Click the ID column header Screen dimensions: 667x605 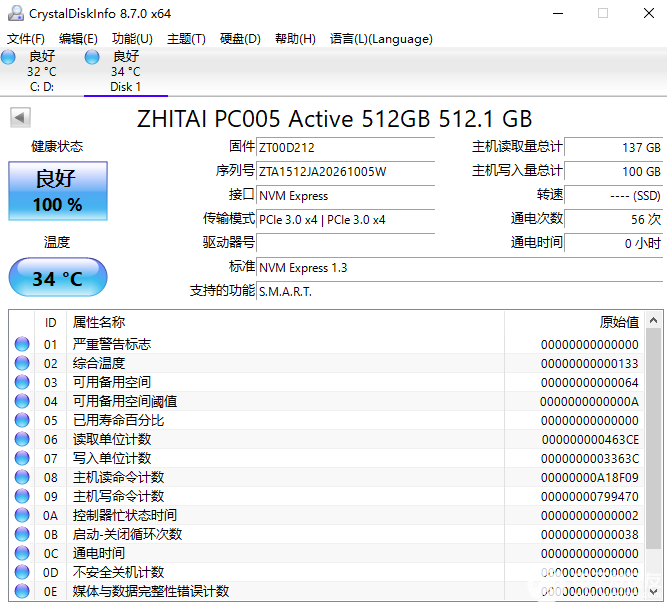50,322
